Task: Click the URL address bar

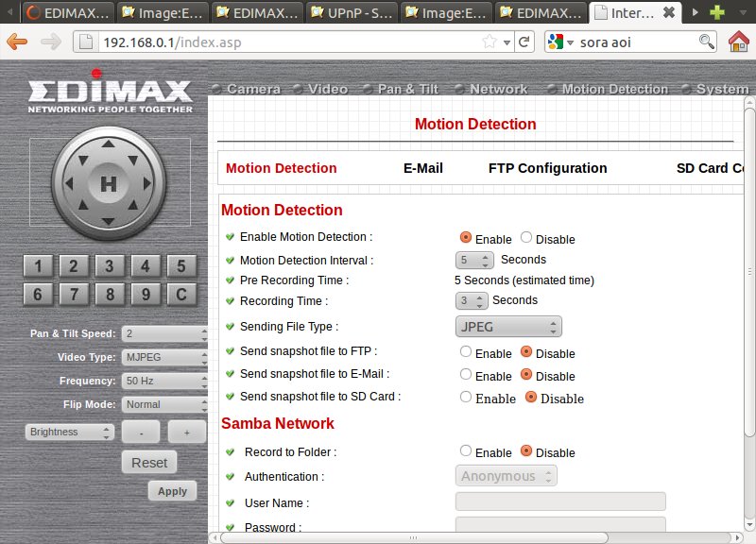Action: (289, 42)
